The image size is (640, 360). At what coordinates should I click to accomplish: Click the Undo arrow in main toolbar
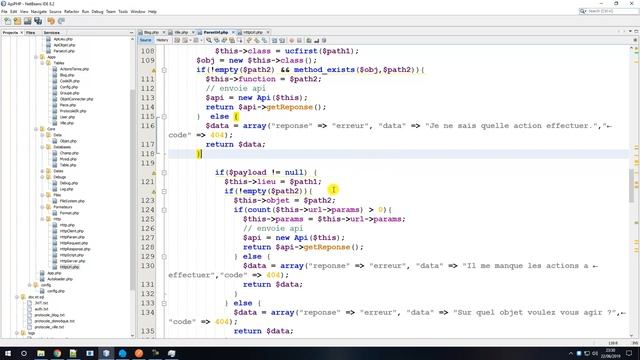pos(51,21)
